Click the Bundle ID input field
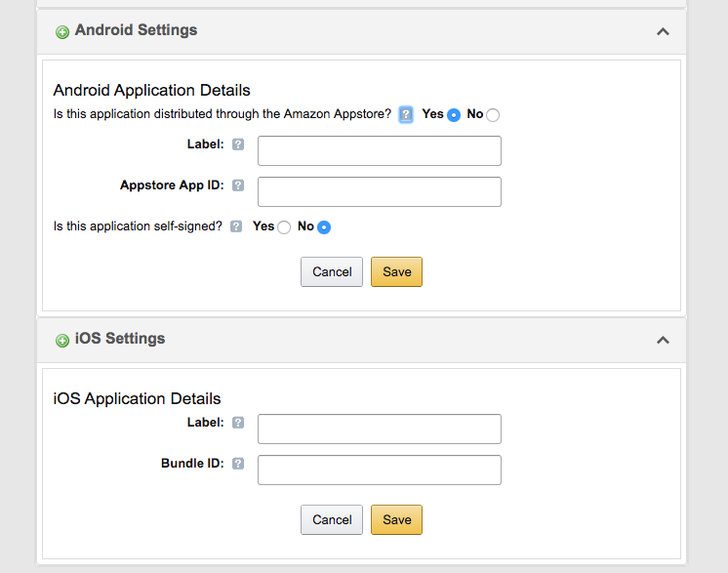The image size is (728, 573). (379, 470)
